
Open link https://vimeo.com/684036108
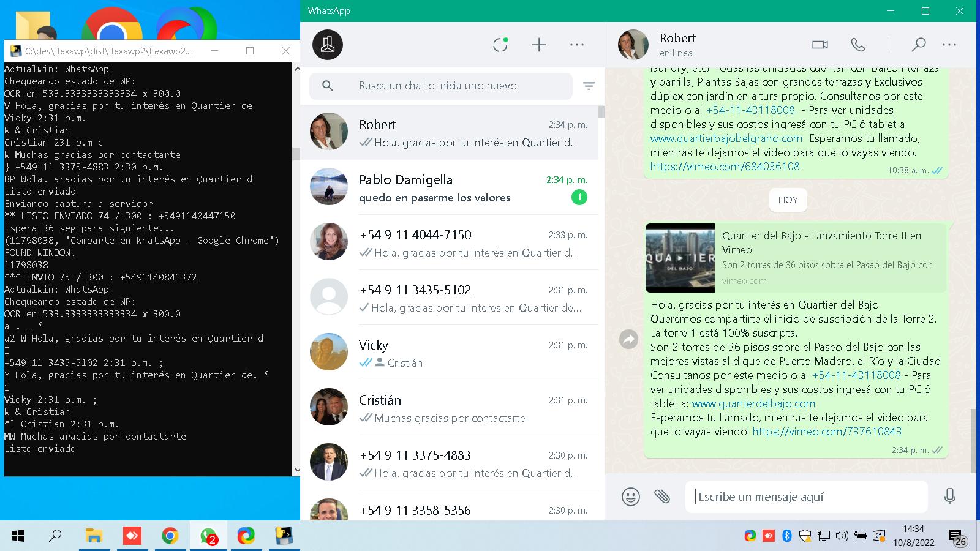click(x=725, y=166)
